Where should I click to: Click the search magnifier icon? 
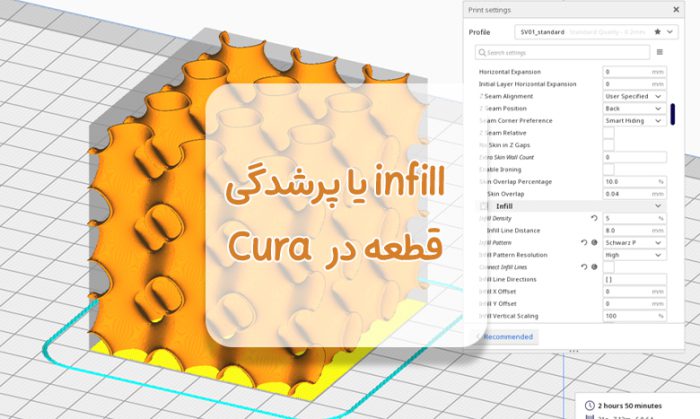point(482,53)
